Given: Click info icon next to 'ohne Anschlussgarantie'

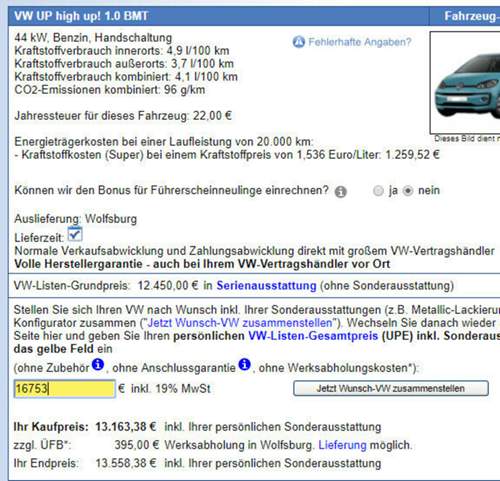Looking at the screenshot, I should [x=244, y=364].
